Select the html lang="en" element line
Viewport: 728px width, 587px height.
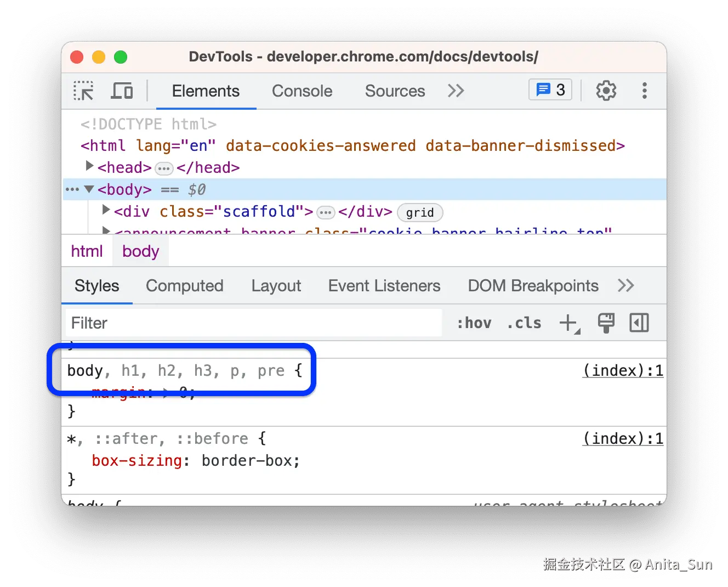(x=352, y=146)
